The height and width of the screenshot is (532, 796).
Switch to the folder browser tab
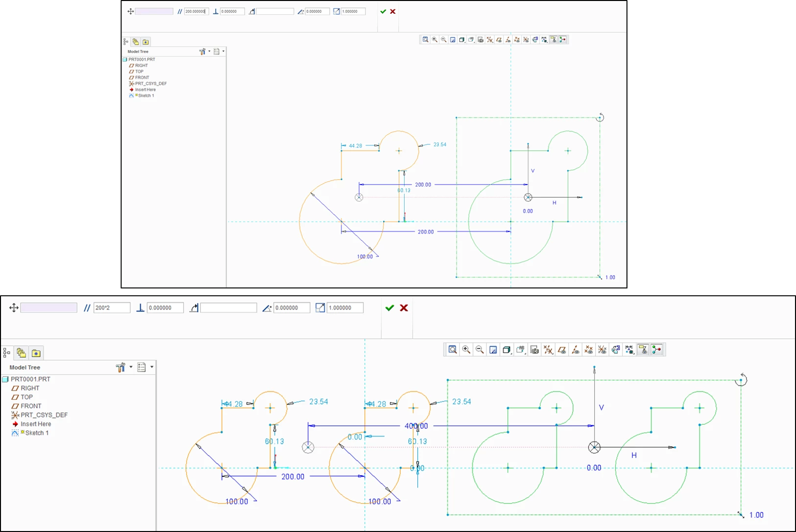pos(21,353)
